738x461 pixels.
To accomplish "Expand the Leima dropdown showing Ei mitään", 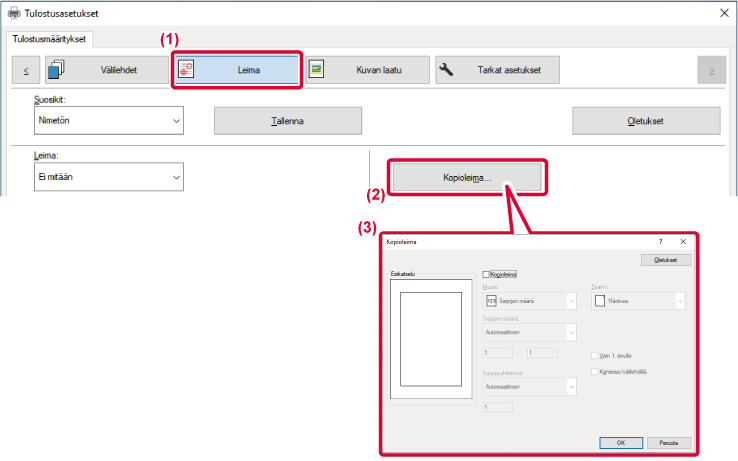I will click(109, 177).
